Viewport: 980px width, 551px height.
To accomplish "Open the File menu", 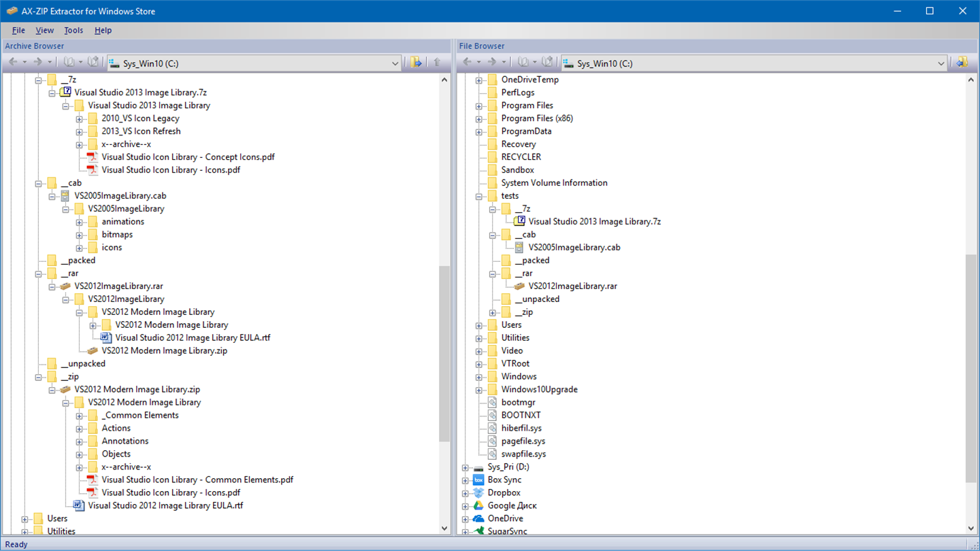I will coord(18,30).
